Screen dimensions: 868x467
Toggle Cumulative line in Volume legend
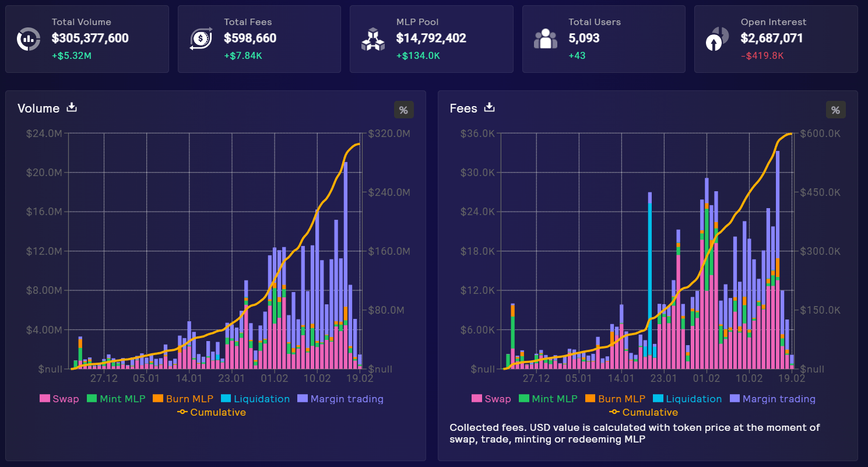point(212,412)
